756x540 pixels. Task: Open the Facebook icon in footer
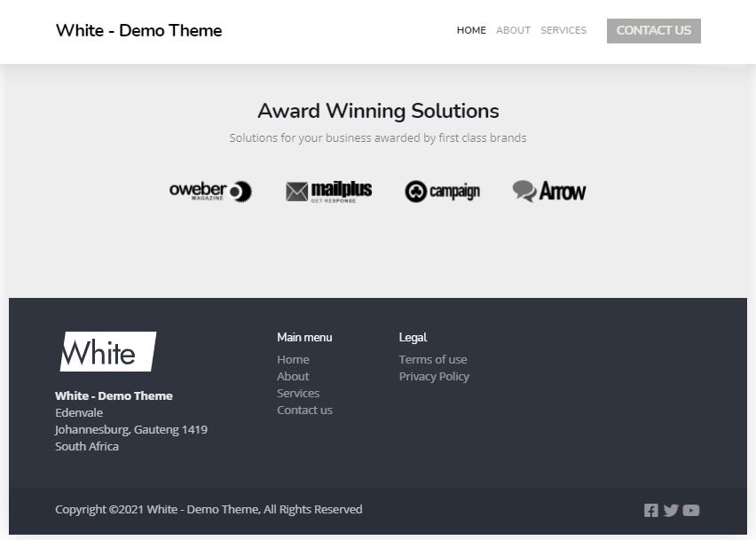pyautogui.click(x=651, y=510)
